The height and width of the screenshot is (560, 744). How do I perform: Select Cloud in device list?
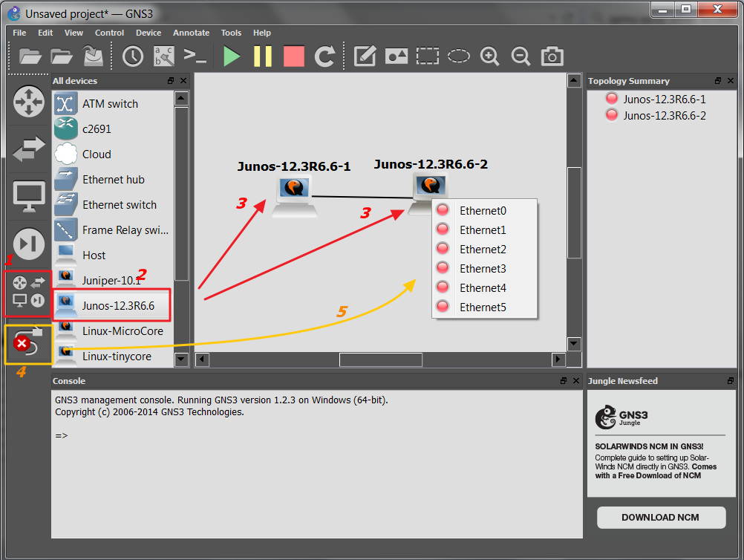(x=113, y=154)
